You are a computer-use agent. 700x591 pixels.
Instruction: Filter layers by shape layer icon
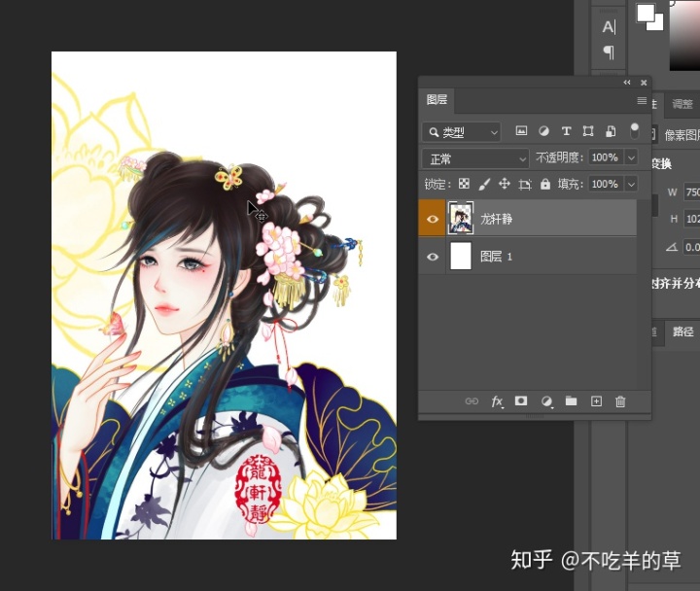tap(588, 131)
